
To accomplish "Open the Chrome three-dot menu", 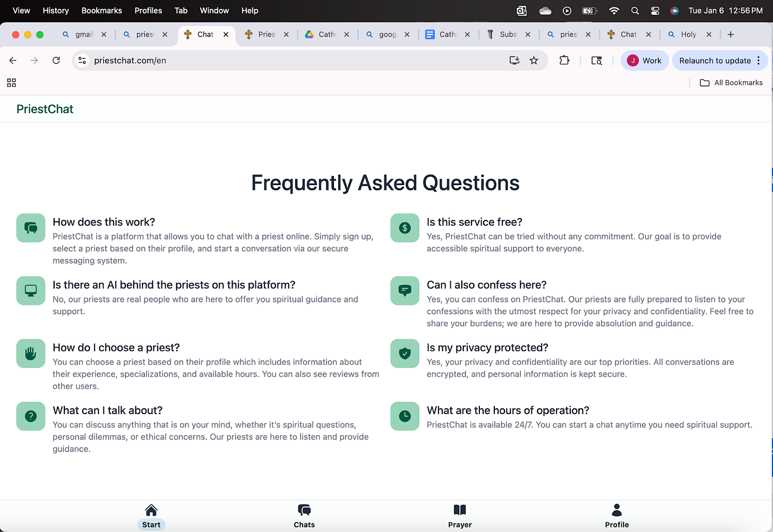I will [759, 60].
